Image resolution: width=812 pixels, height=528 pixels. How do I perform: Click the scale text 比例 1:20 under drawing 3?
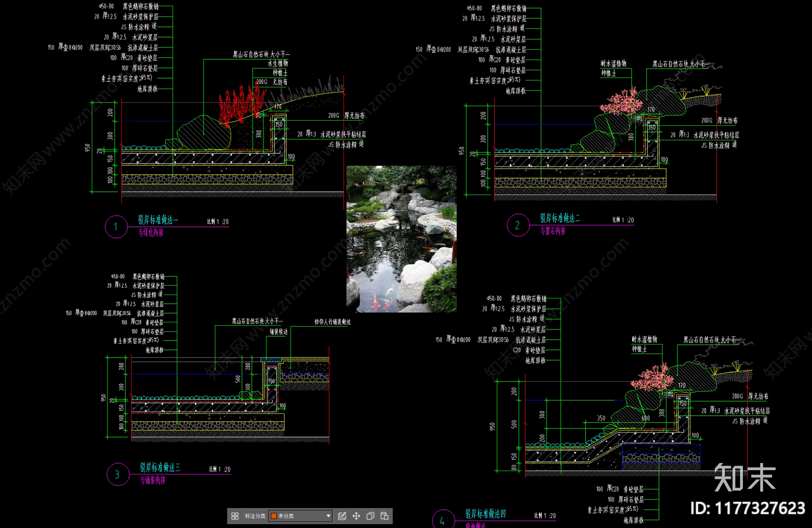click(x=220, y=469)
